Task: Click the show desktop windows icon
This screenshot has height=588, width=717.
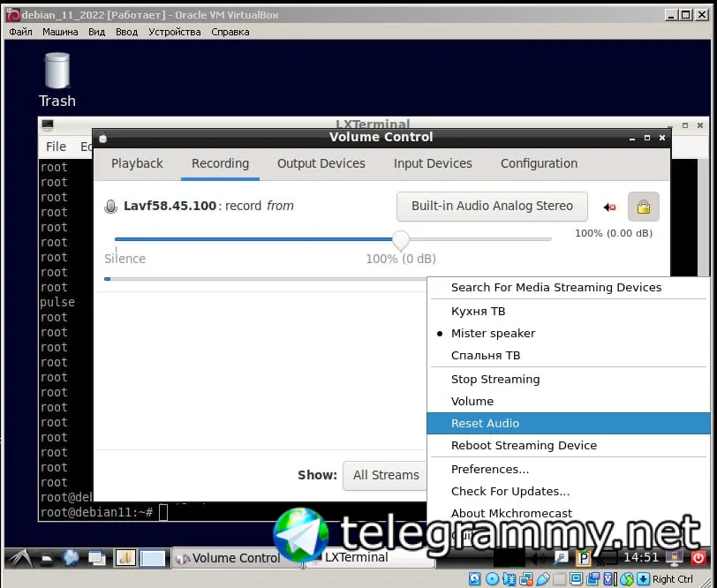Action: [97, 558]
